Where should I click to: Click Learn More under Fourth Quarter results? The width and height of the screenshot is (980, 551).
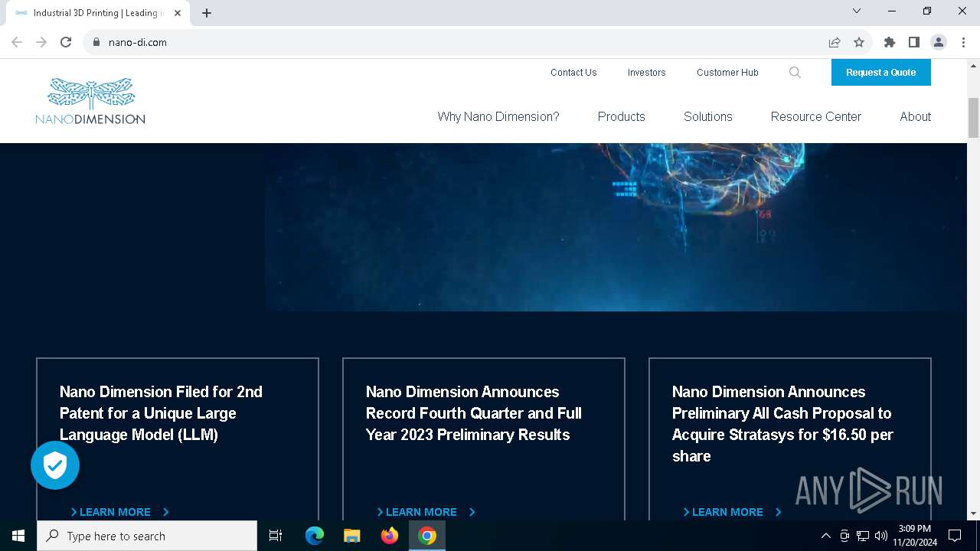coord(426,512)
